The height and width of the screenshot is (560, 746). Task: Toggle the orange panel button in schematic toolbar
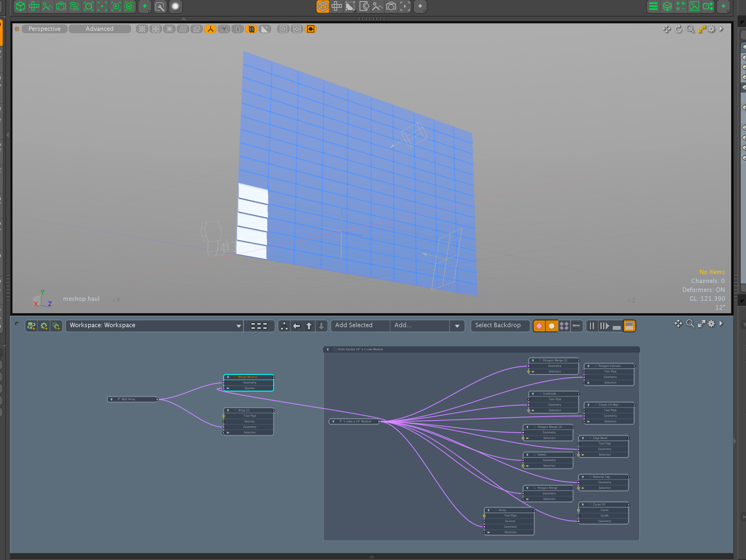tap(629, 326)
